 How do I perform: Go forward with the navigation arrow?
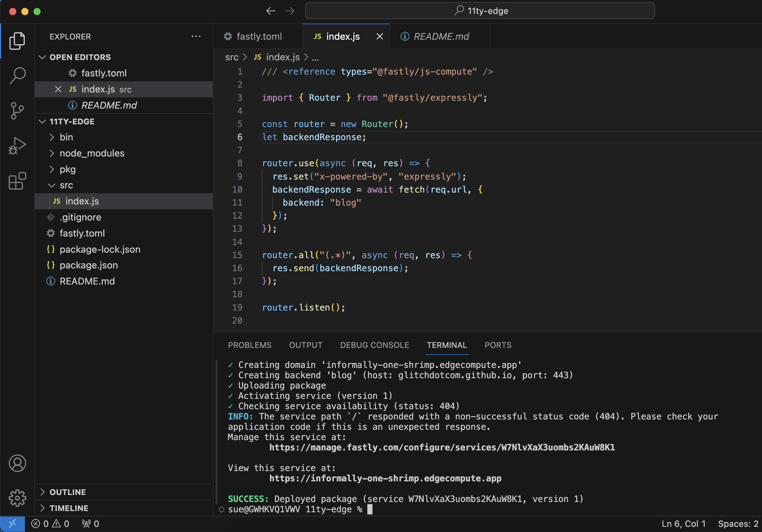pyautogui.click(x=290, y=11)
